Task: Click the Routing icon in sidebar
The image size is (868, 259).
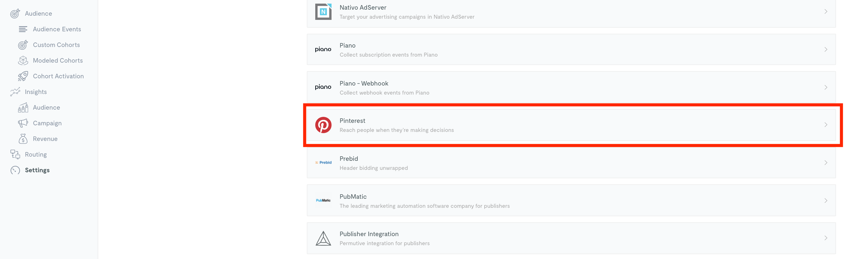Action: point(15,154)
